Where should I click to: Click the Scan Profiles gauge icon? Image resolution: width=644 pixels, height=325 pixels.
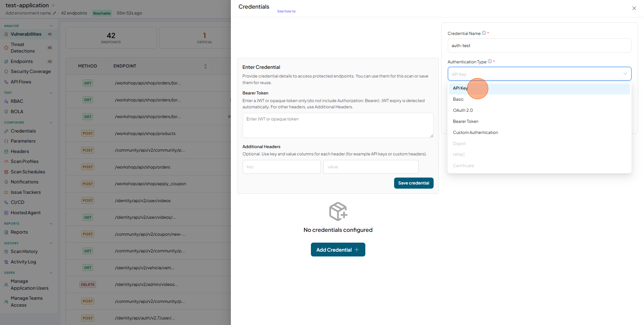[x=6, y=162]
